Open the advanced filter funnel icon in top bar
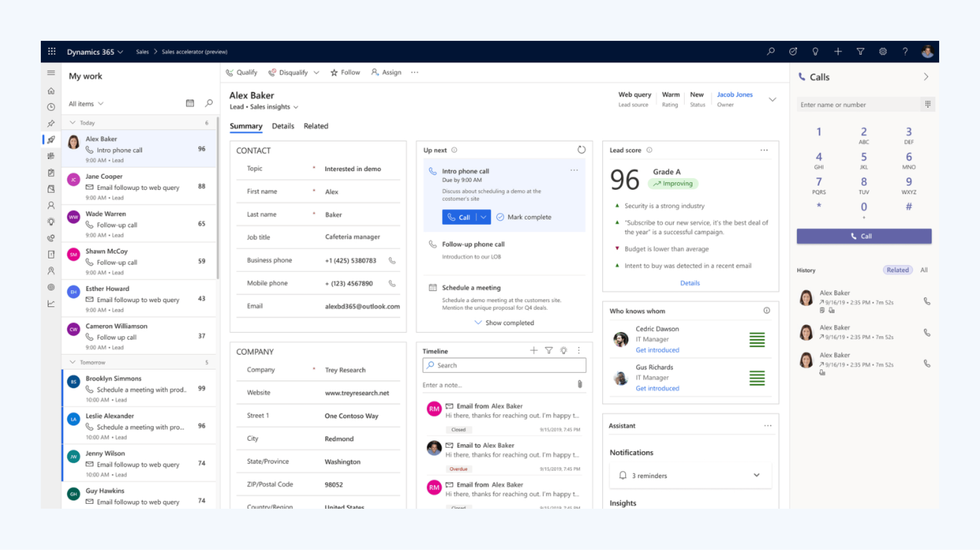Image resolution: width=980 pixels, height=550 pixels. 860,51
